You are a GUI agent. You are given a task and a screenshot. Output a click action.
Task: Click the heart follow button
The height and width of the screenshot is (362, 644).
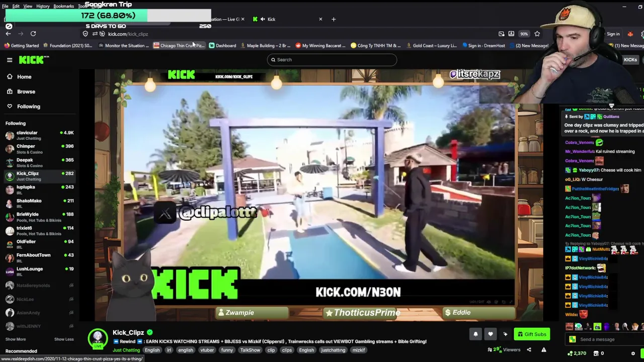[x=491, y=334]
